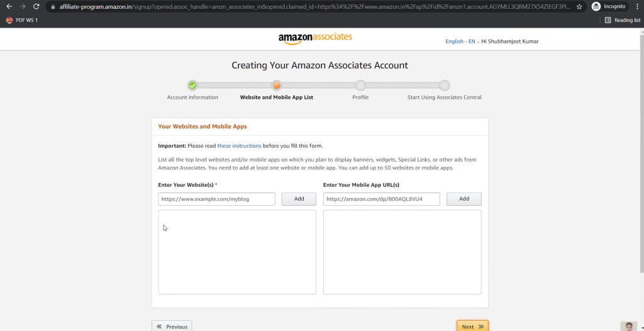Viewport: 644px width, 331px height.
Task: Add the mobile app URL with Add
Action: click(x=464, y=199)
